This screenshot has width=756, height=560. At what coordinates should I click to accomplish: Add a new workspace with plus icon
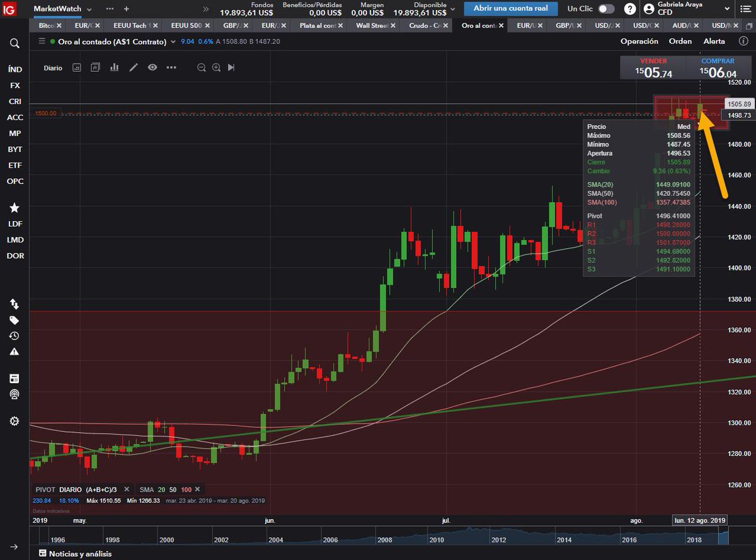coord(126,9)
